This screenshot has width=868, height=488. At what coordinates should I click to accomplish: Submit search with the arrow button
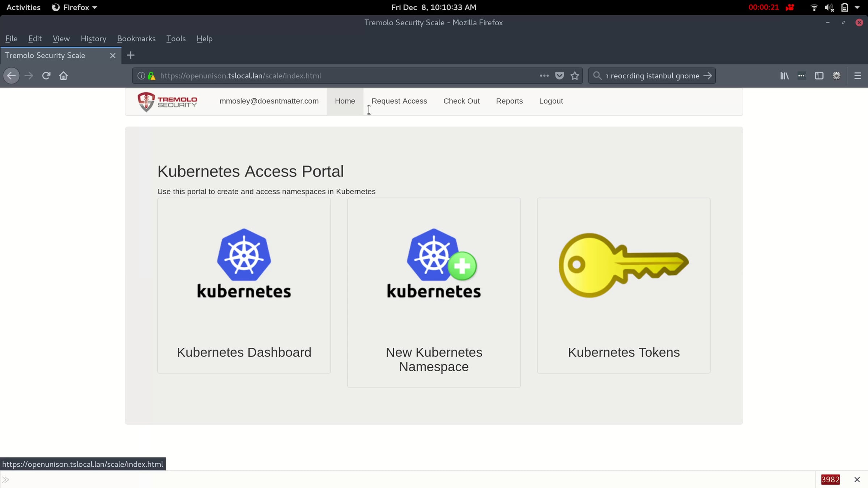708,76
